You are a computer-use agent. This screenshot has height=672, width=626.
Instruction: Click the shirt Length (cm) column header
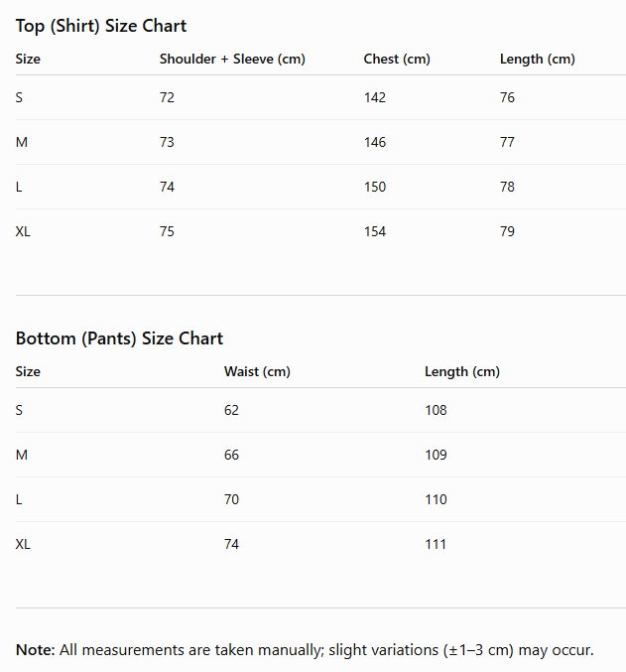(538, 59)
